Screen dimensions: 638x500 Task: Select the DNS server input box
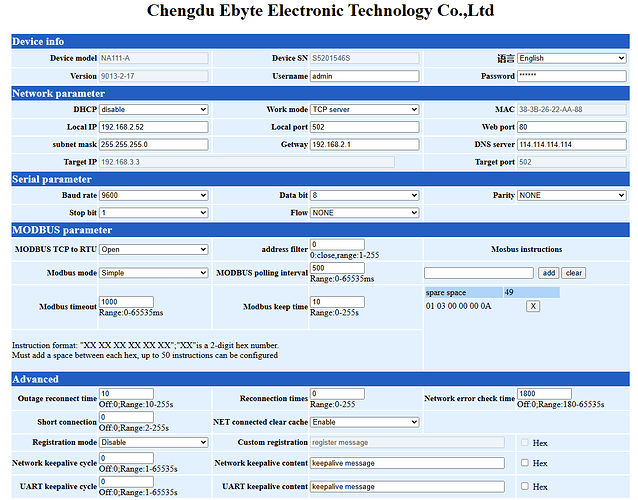point(571,144)
